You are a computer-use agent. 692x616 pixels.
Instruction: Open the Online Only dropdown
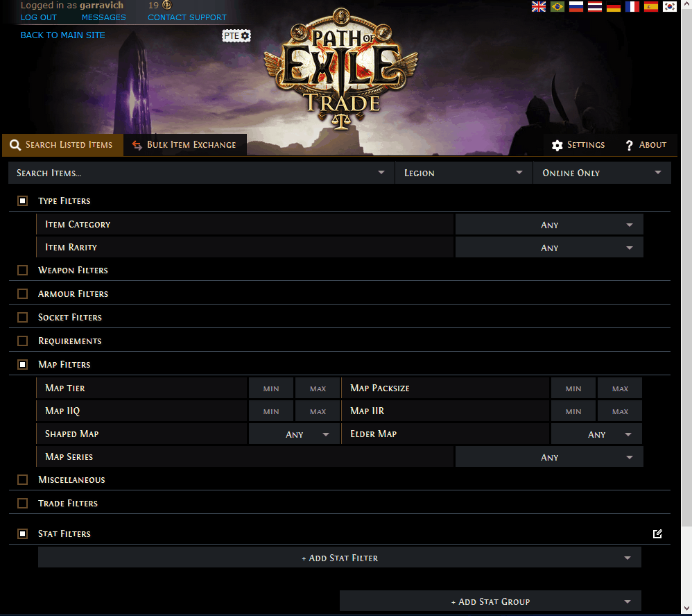602,173
